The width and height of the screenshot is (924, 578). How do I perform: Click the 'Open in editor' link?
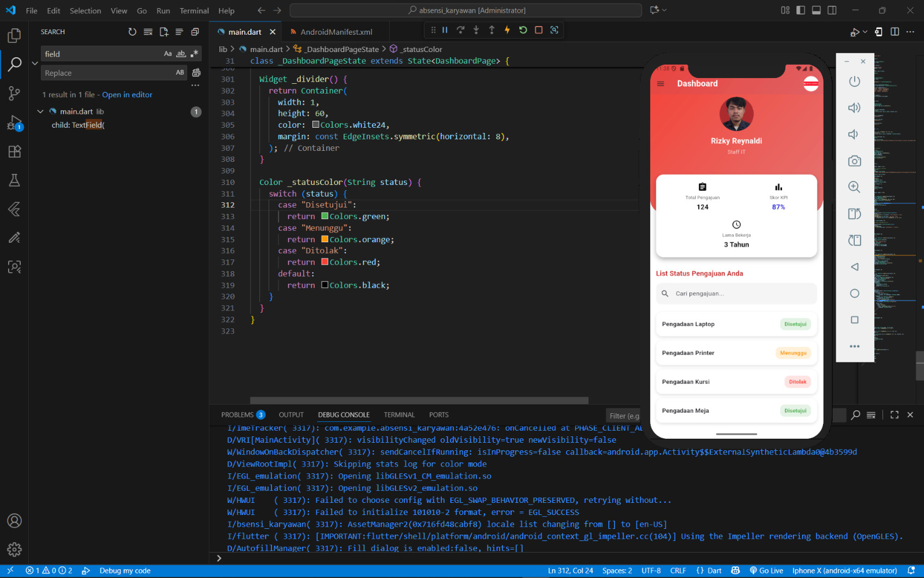(x=127, y=95)
